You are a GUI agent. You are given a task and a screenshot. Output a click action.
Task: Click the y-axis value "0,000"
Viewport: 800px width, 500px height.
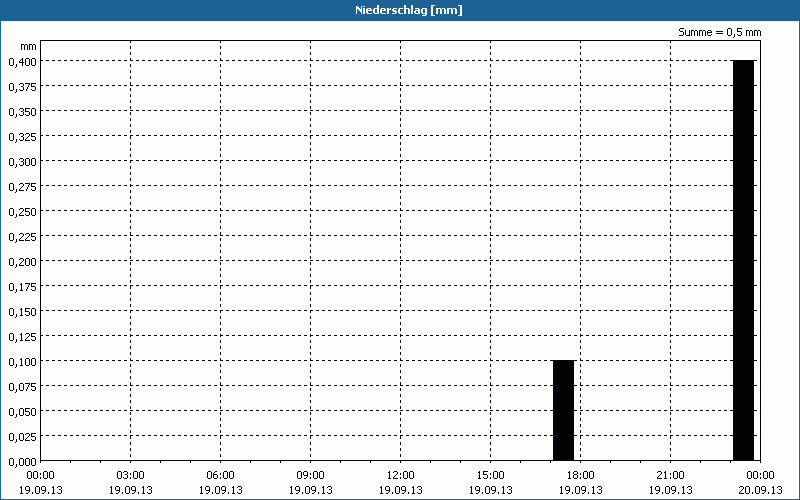tap(22, 461)
